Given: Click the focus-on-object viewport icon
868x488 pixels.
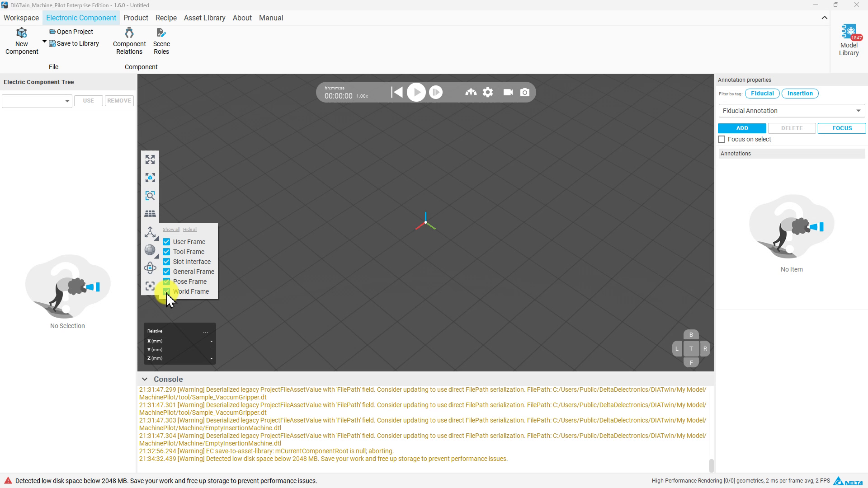Looking at the screenshot, I should click(x=150, y=178).
